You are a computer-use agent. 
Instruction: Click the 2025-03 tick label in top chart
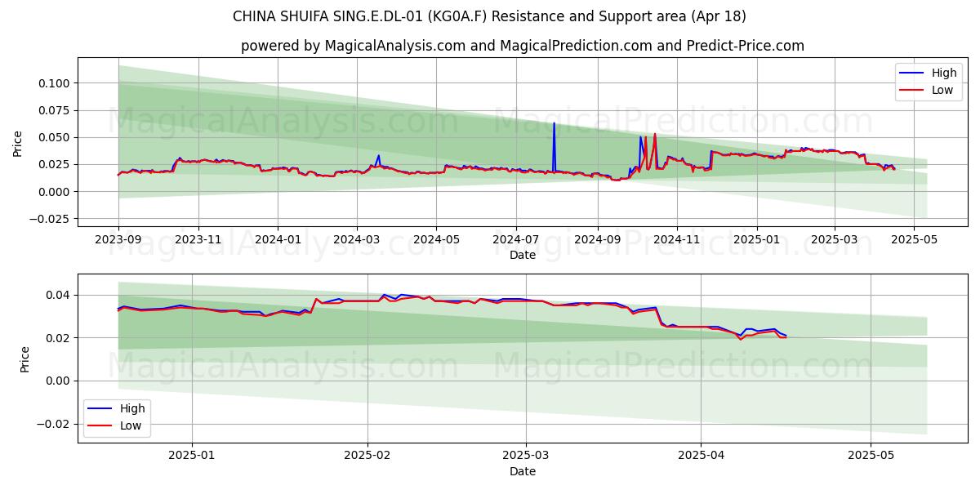tap(835, 240)
